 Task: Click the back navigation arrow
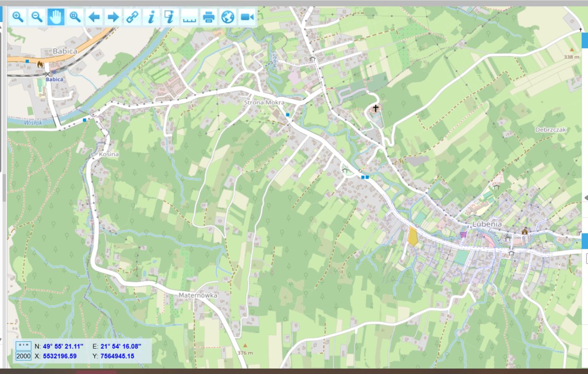point(93,17)
